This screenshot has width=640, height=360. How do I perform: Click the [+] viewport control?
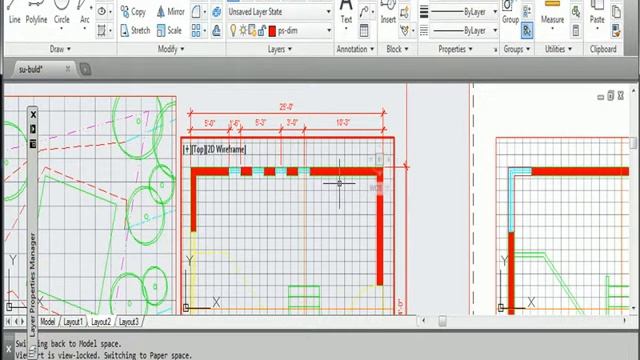pos(187,149)
